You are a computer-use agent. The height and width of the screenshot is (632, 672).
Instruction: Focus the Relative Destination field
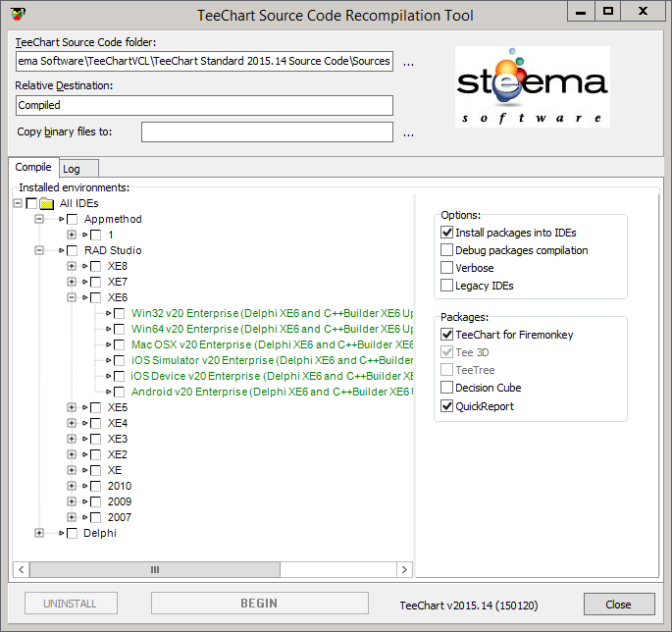[204, 105]
